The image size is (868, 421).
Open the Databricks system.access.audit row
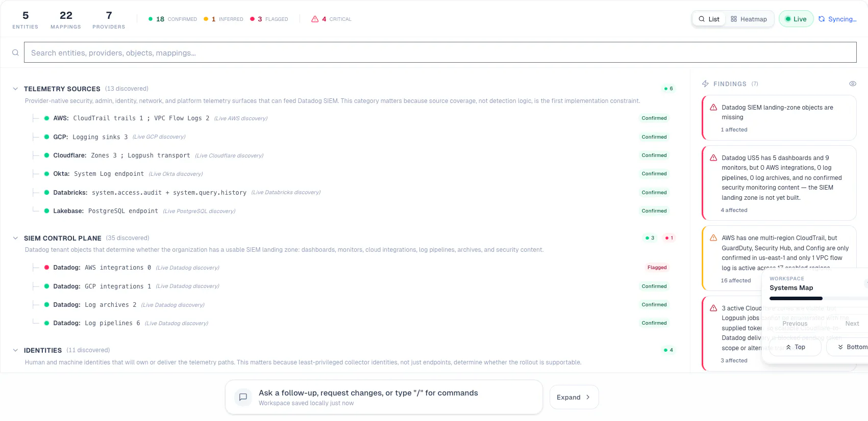351,192
